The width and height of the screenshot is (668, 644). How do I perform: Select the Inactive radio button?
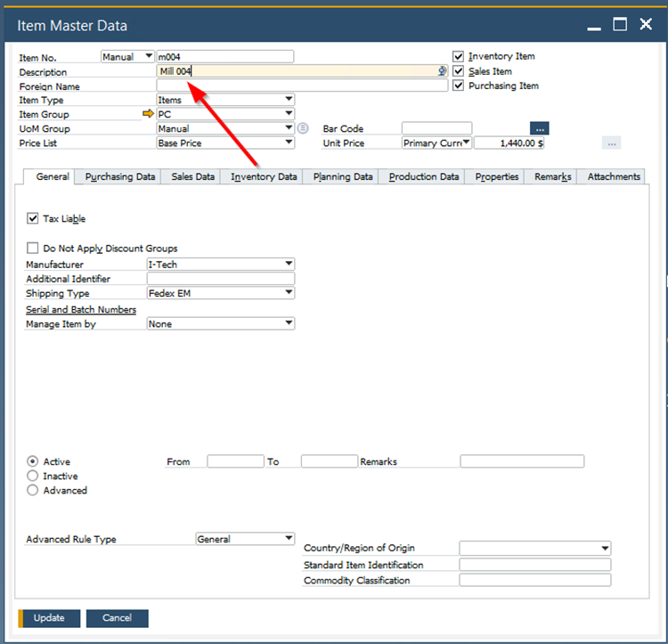(x=32, y=476)
